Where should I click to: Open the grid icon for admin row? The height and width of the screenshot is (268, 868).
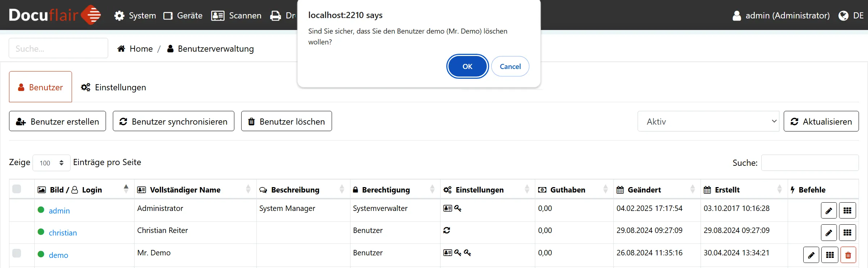click(x=847, y=211)
